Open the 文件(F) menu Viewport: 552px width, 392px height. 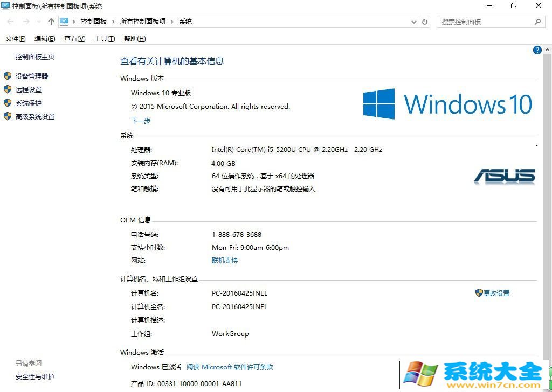tap(16, 39)
